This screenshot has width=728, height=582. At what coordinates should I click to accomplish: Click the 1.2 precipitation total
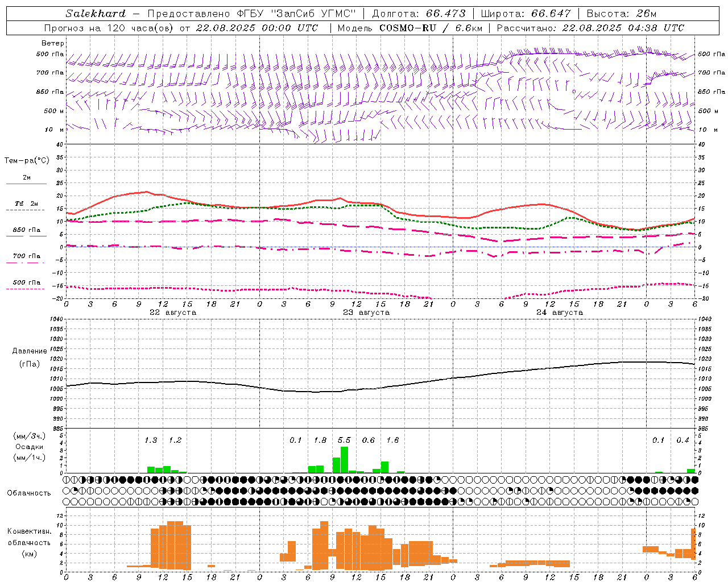click(x=175, y=440)
